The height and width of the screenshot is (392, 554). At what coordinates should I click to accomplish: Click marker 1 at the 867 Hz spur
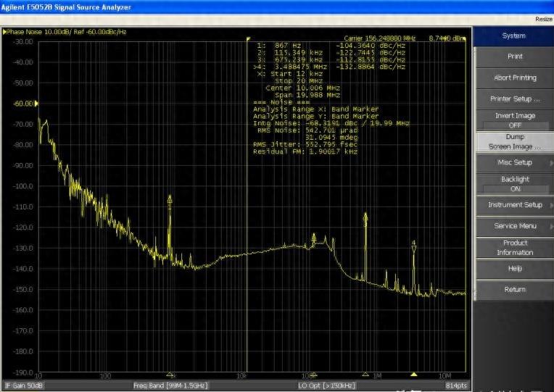click(170, 199)
